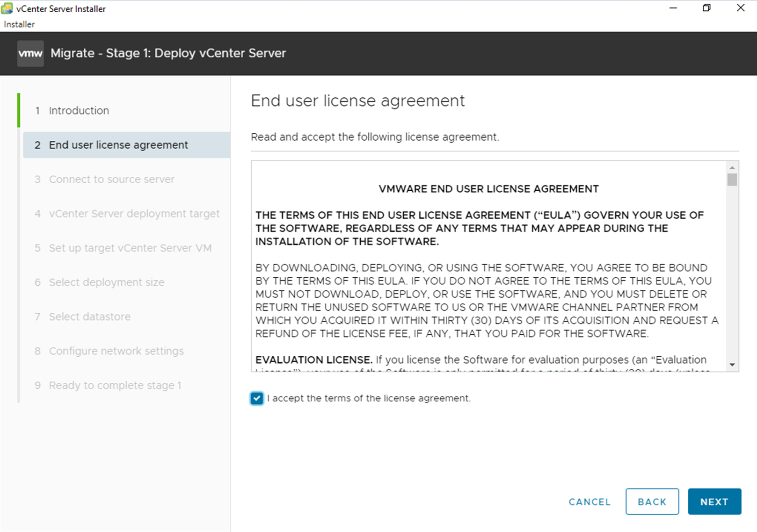
Task: Click the license scrollbar down arrow
Action: 732,365
